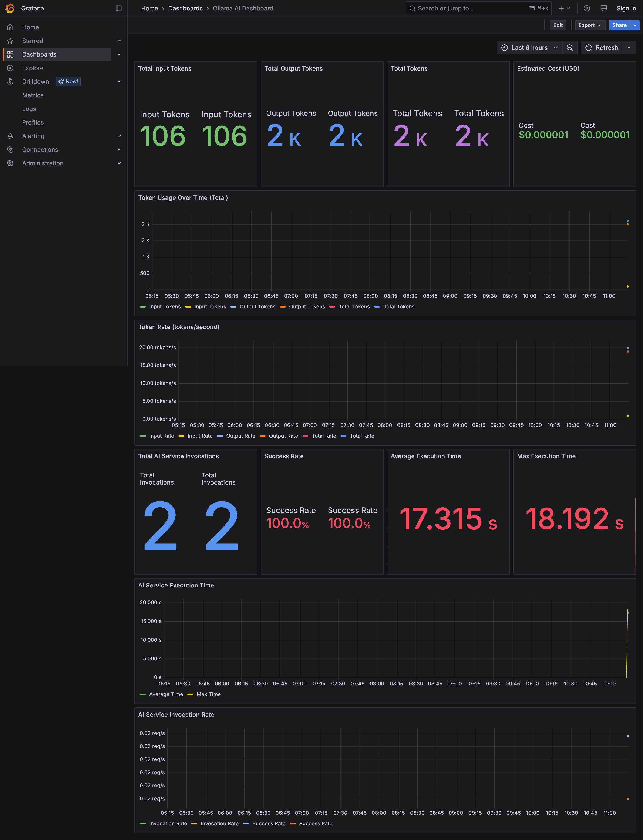643x840 pixels.
Task: Toggle the sidebar dock menu icon
Action: click(119, 8)
